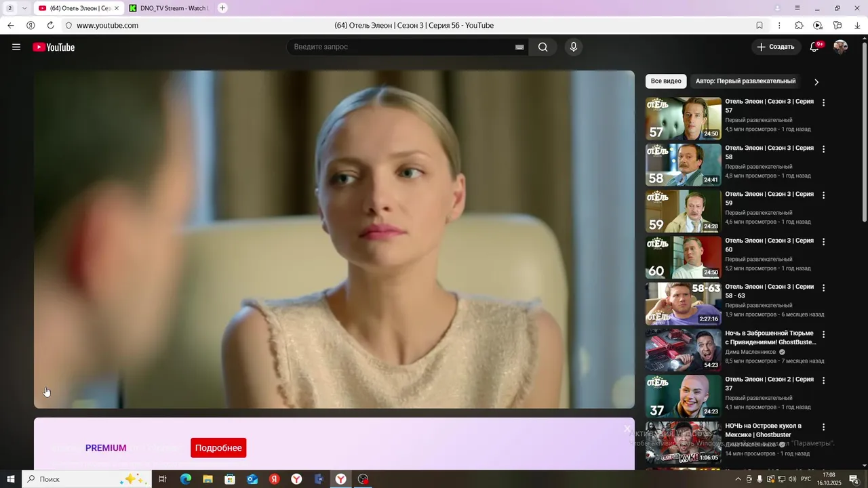Open browser downloads arrow icon
Screen dimensions: 868x488
pyautogui.click(x=858, y=25)
